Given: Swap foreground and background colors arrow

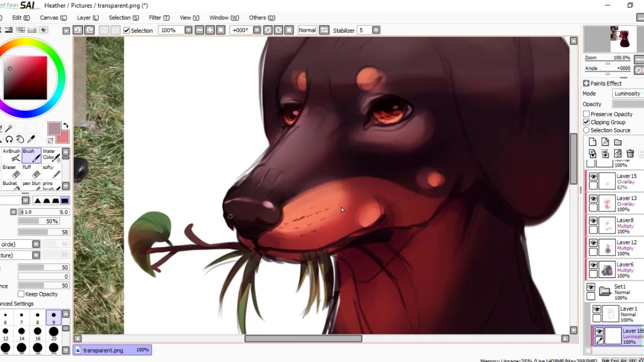Looking at the screenshot, I should 65,126.
